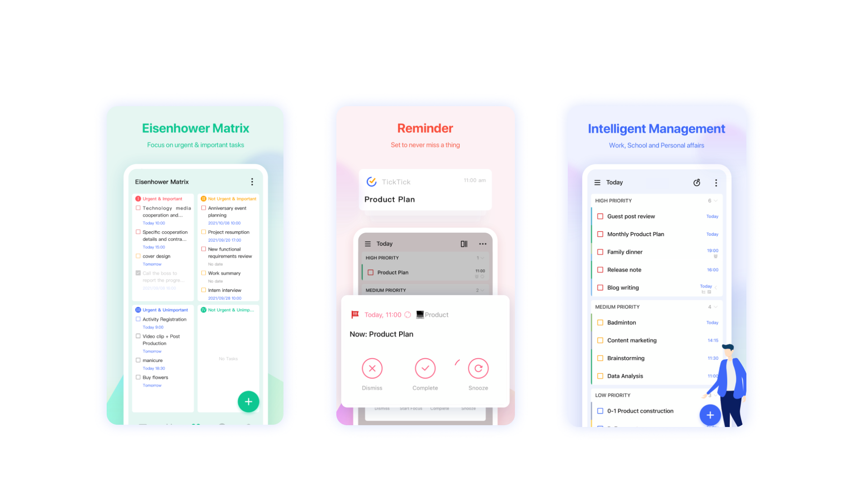Click the Eisenhower Matrix three-dot menu icon
The height and width of the screenshot is (488, 868).
tap(252, 182)
